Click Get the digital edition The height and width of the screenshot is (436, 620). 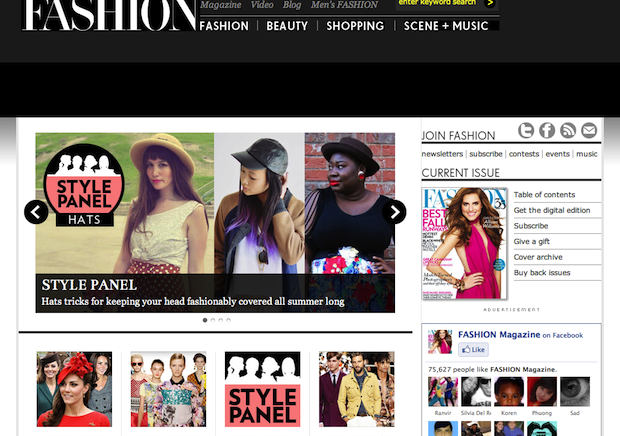click(x=552, y=210)
